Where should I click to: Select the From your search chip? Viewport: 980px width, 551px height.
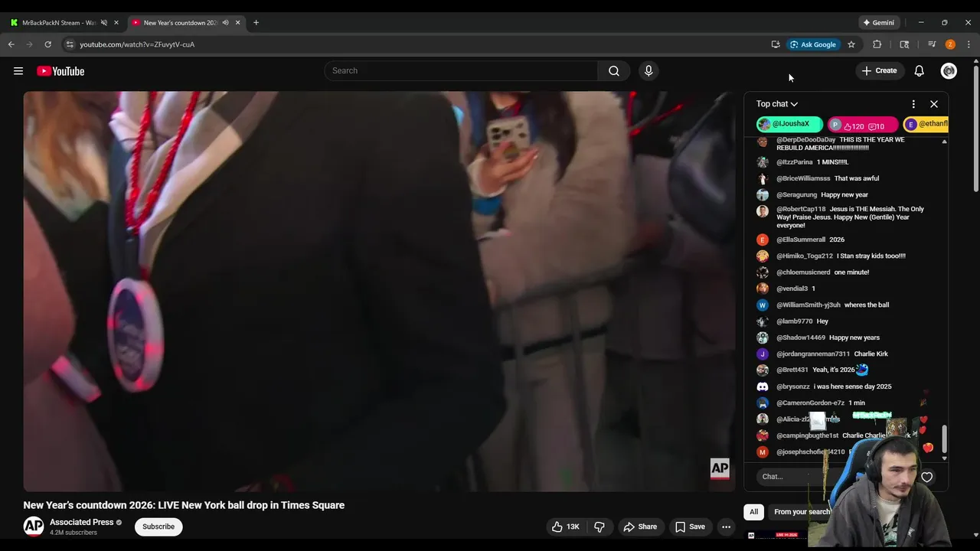tap(802, 512)
